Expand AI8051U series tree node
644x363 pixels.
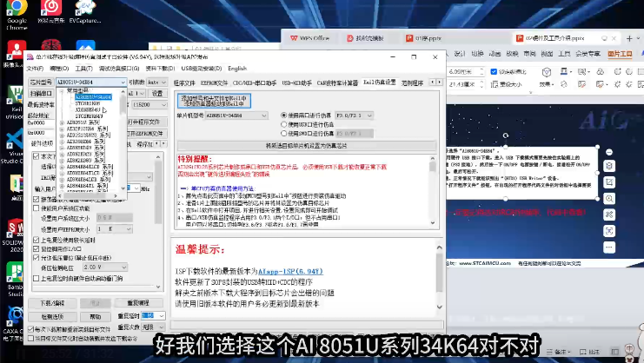(x=62, y=122)
